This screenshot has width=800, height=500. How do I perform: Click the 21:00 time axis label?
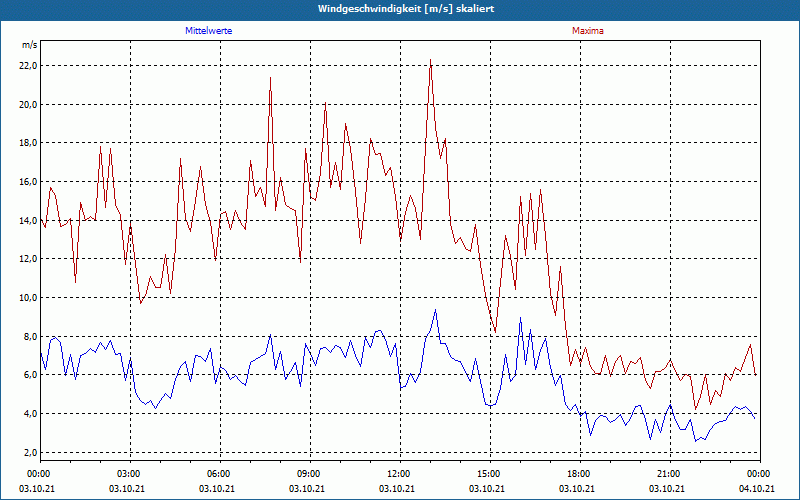pyautogui.click(x=670, y=473)
